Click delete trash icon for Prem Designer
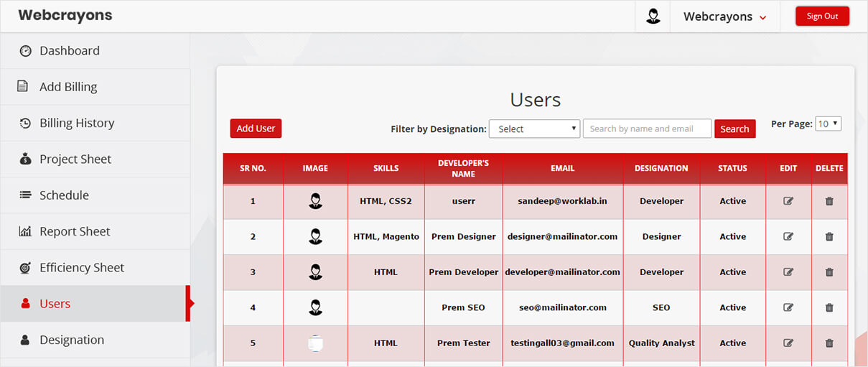 tap(829, 236)
